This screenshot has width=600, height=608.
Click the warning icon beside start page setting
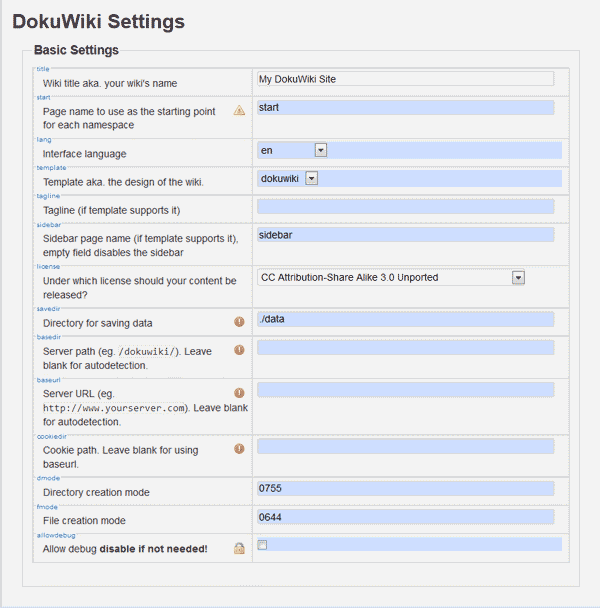click(x=239, y=110)
